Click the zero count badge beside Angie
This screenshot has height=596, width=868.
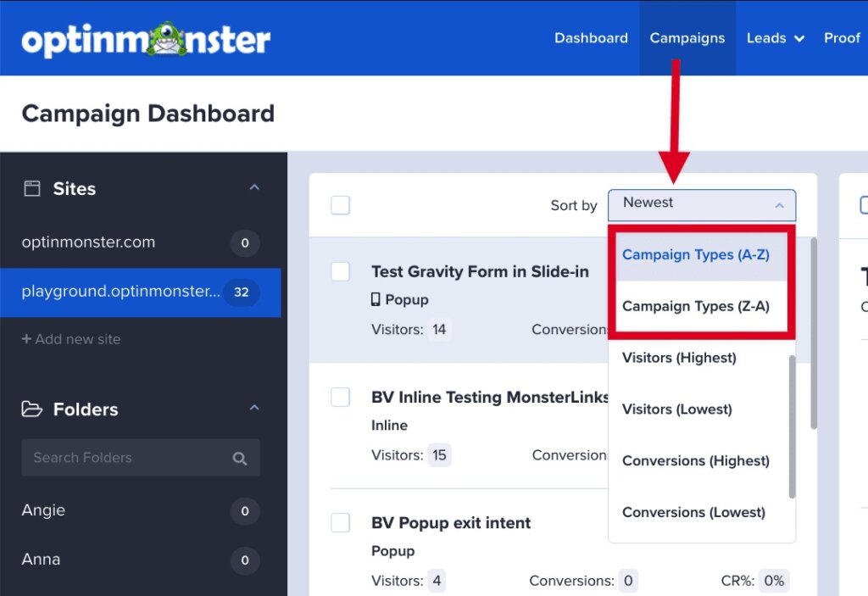click(x=244, y=510)
